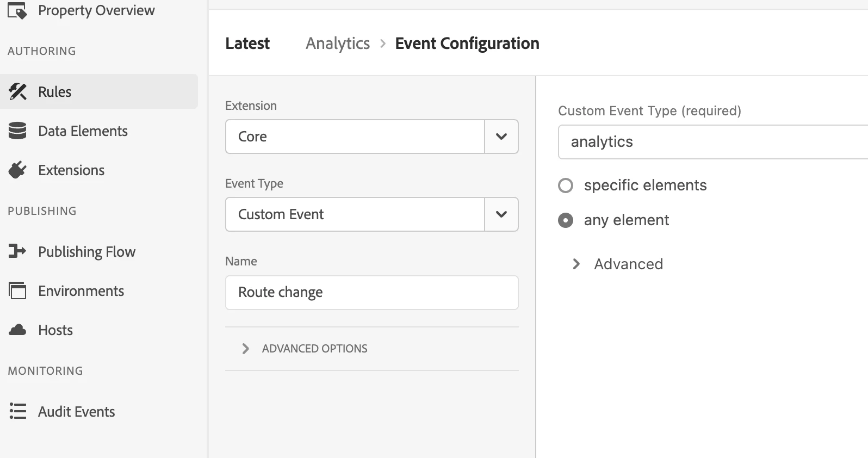Expand the Advanced settings chevron

coord(576,264)
